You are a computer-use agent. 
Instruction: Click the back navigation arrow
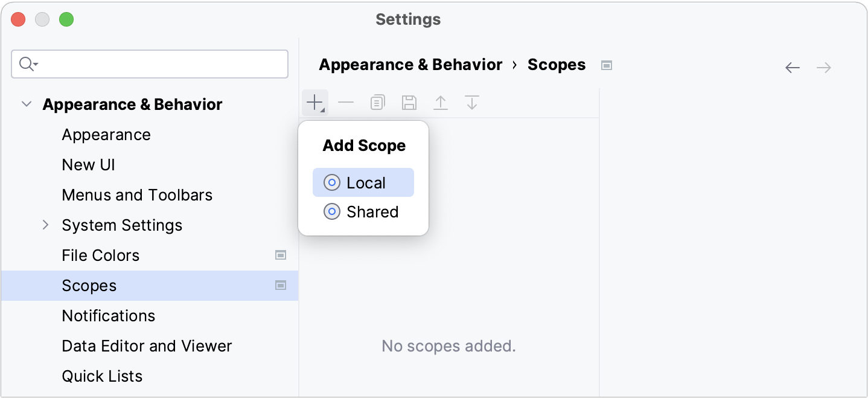click(793, 67)
